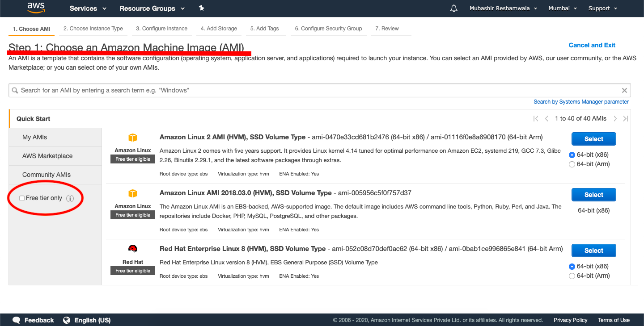
Task: Open the 7. Review tab
Action: point(387,29)
